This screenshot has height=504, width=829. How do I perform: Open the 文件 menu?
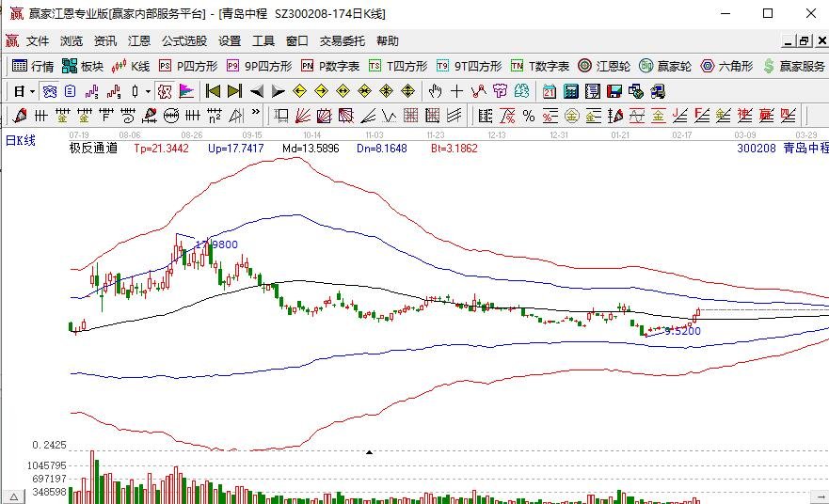tap(38, 41)
